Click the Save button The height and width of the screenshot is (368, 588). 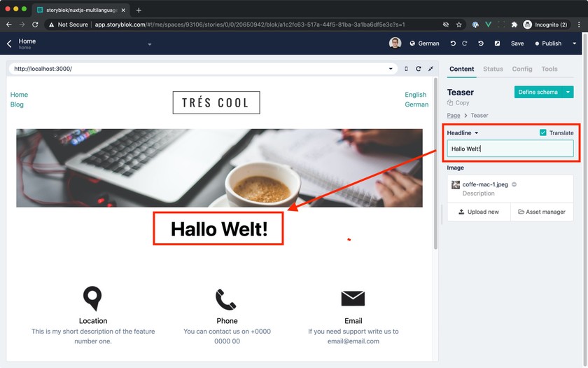[517, 43]
